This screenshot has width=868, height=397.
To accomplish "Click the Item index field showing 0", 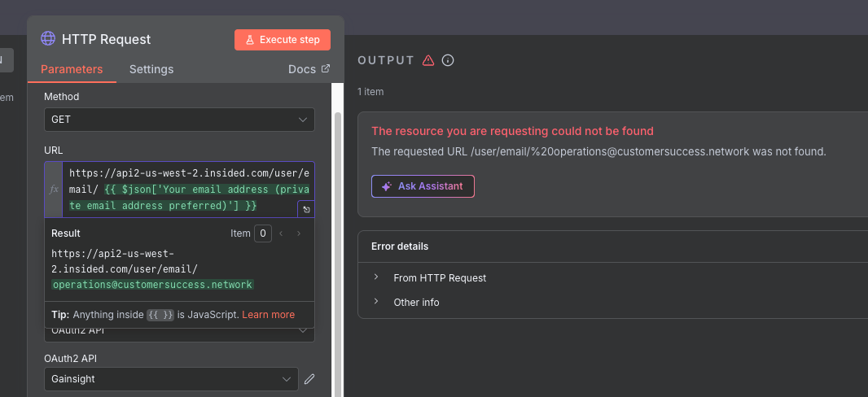I will [263, 233].
